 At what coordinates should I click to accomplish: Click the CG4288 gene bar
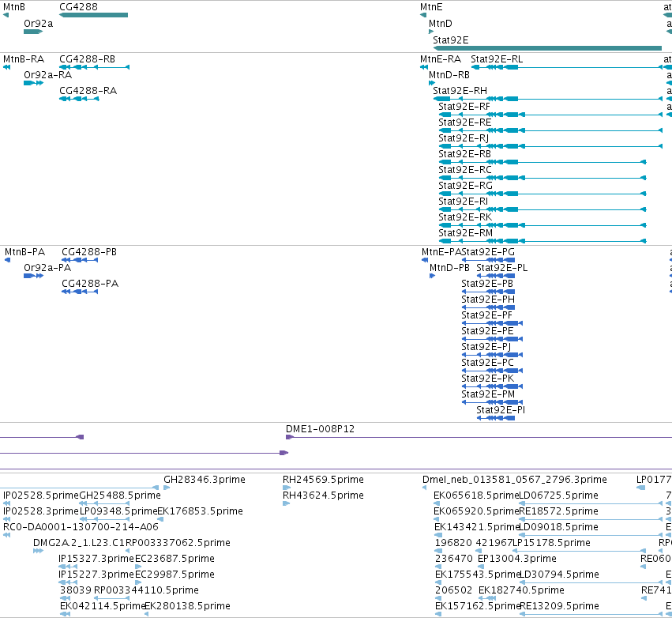coord(93,15)
